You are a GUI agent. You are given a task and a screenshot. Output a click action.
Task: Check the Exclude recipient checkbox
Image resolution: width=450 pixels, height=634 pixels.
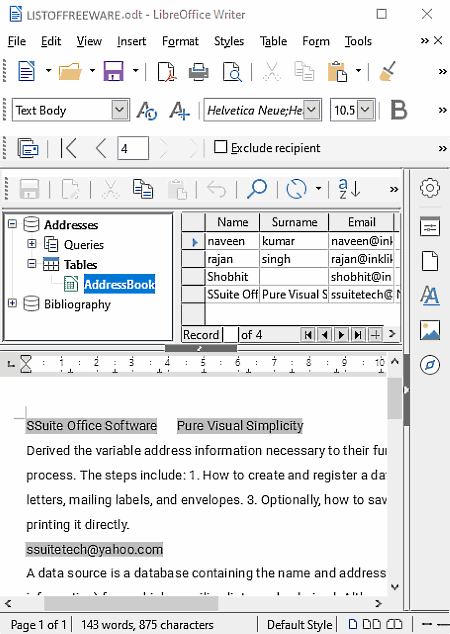(220, 146)
